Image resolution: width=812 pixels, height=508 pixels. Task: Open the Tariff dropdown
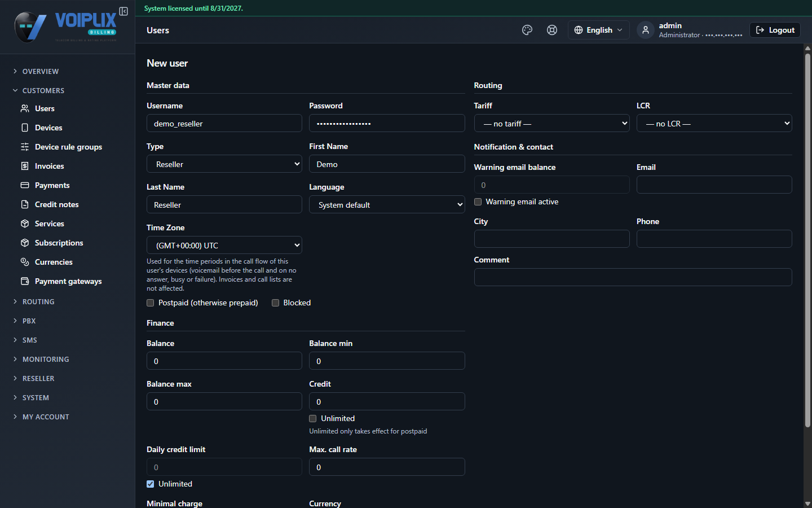coord(552,124)
